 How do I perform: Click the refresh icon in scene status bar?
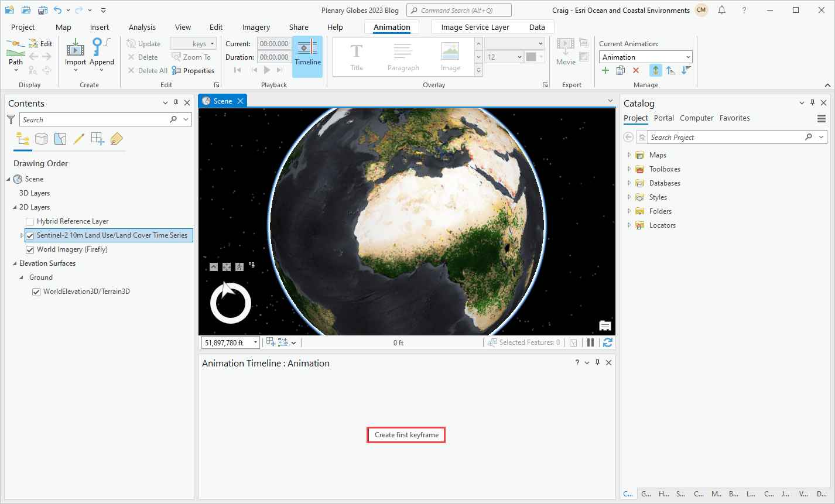[607, 342]
